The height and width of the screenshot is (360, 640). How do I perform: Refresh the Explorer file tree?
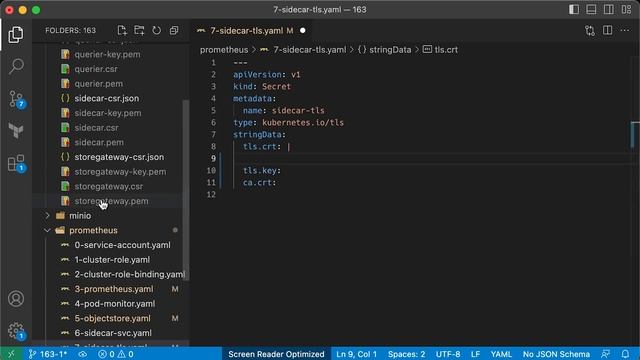click(x=156, y=30)
